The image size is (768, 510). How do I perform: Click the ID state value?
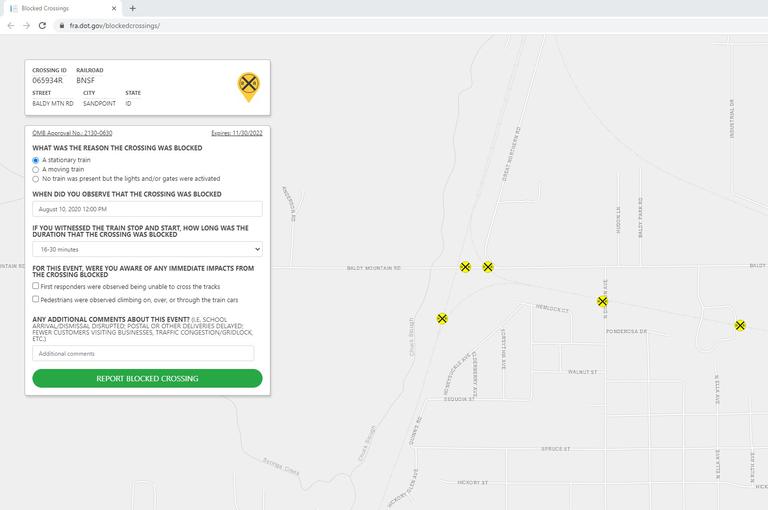tap(128, 104)
